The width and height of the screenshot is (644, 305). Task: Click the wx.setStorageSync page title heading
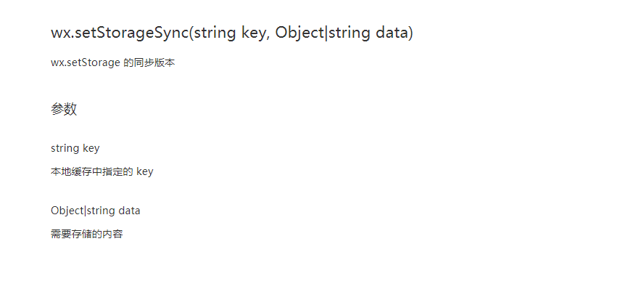[x=232, y=33]
